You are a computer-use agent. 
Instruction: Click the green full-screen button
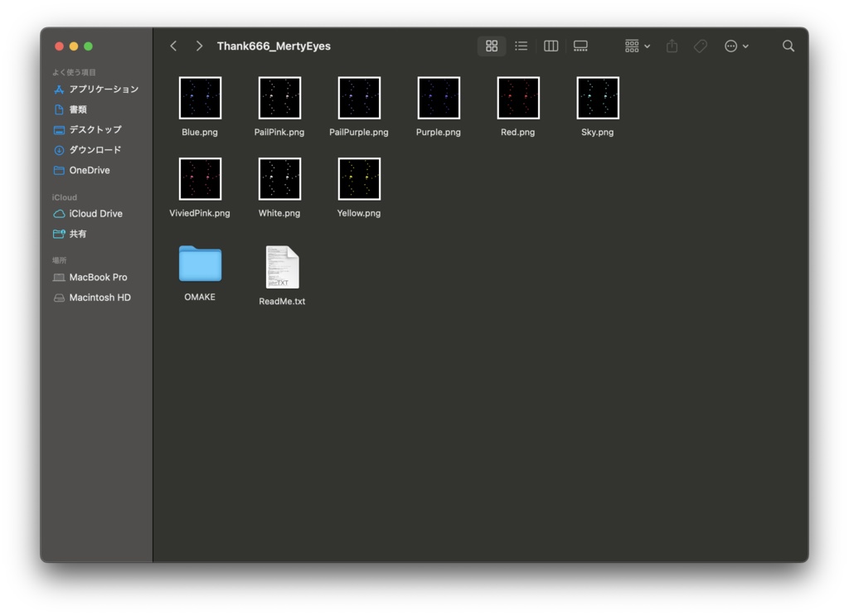click(x=88, y=46)
